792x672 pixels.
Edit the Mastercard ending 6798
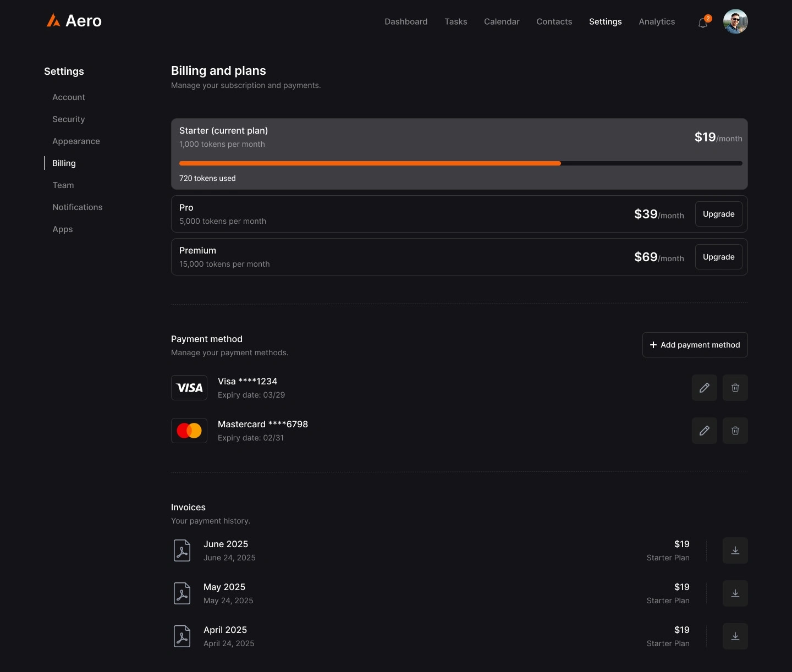tap(704, 431)
